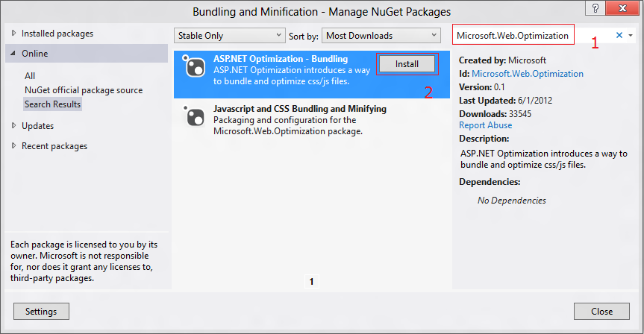Click the Updates label
Viewport: 644px width, 334px height.
click(38, 126)
